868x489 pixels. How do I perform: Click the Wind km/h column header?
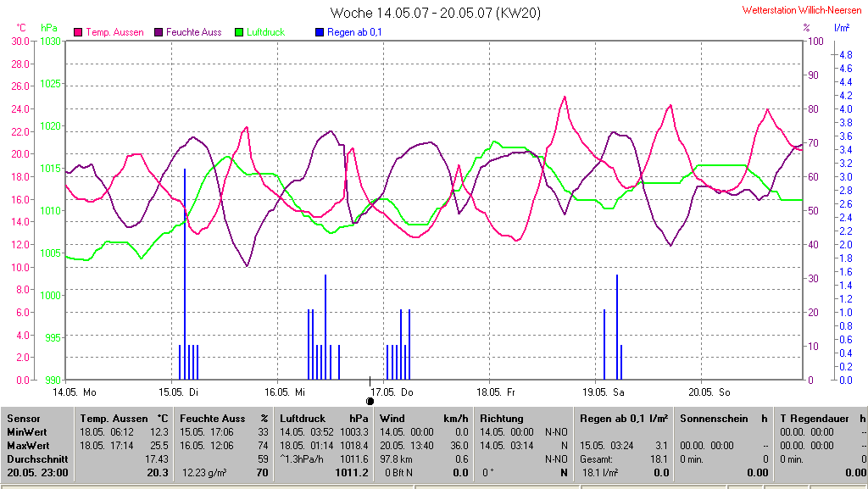click(424, 419)
